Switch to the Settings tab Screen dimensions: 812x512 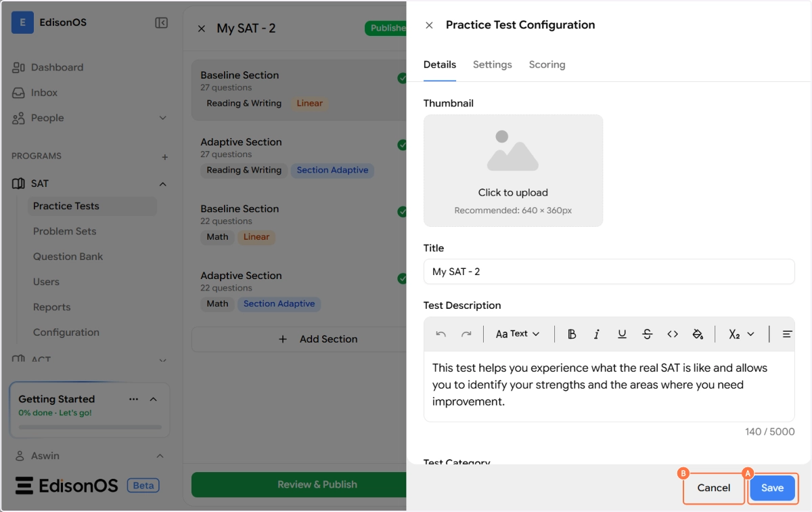[x=492, y=65]
